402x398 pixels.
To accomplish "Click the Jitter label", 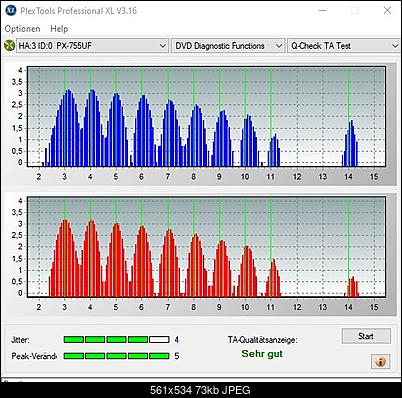I will [x=20, y=340].
